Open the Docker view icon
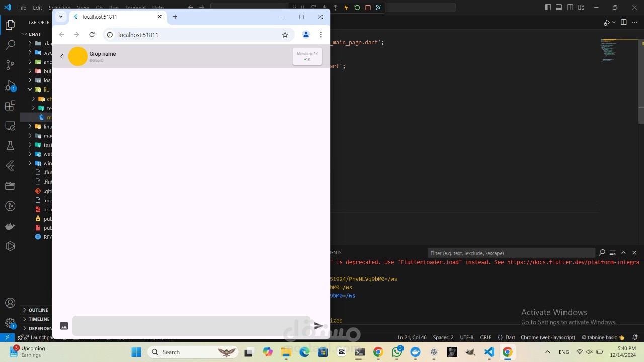The image size is (644, 362). pos(10,226)
